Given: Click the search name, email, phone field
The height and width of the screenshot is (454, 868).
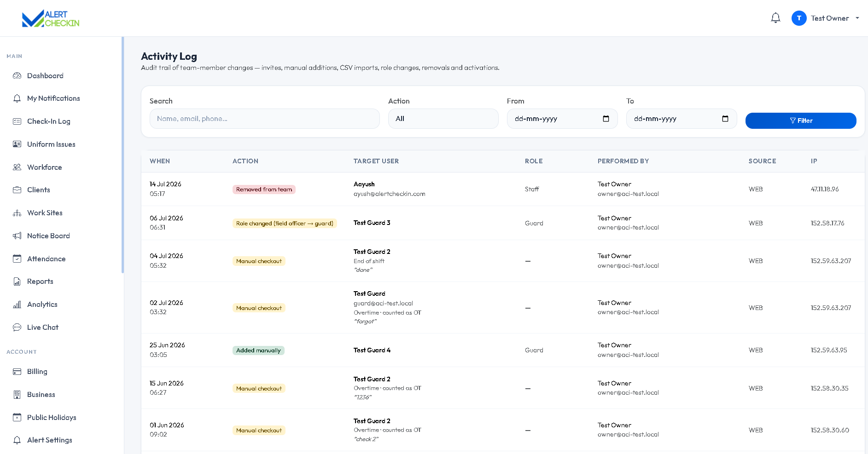Looking at the screenshot, I should pos(264,119).
